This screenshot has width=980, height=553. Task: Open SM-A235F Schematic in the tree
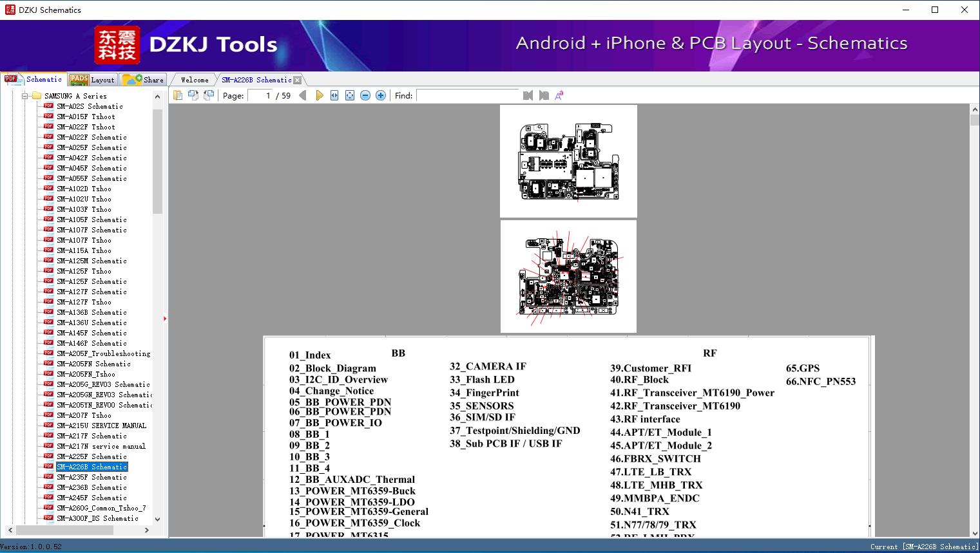pos(91,477)
